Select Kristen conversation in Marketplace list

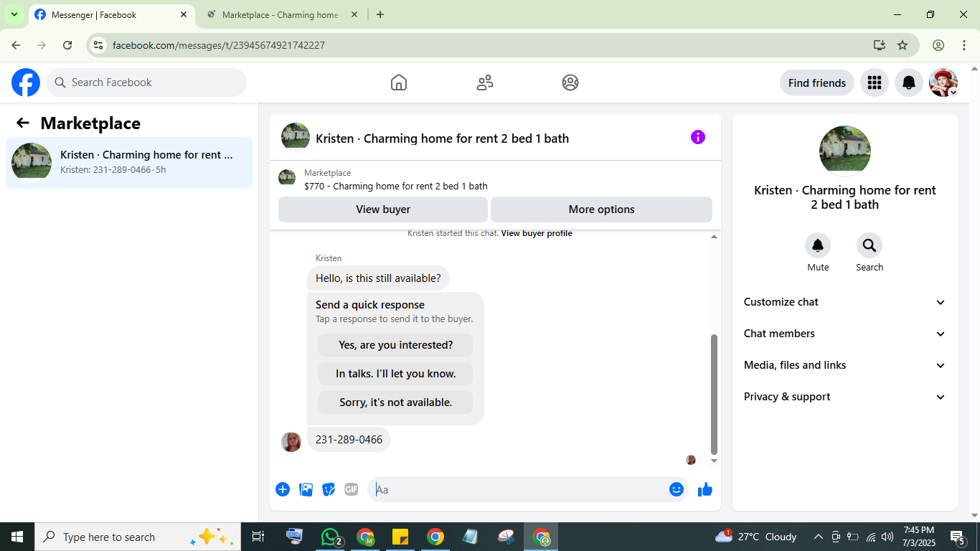pos(129,162)
